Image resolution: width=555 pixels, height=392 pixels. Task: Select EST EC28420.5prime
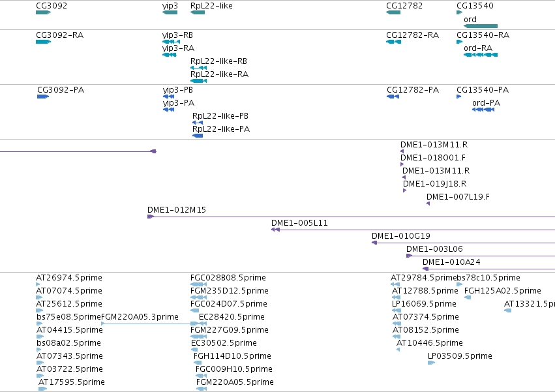coord(203,324)
